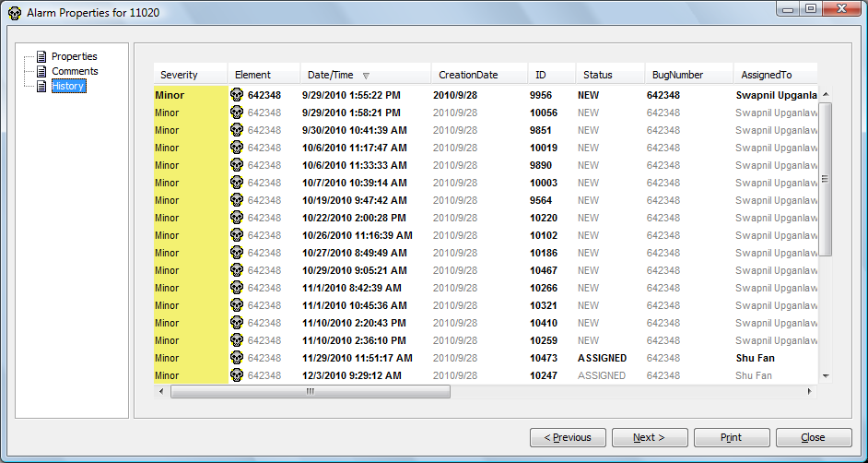Click the Print button

coord(732,437)
